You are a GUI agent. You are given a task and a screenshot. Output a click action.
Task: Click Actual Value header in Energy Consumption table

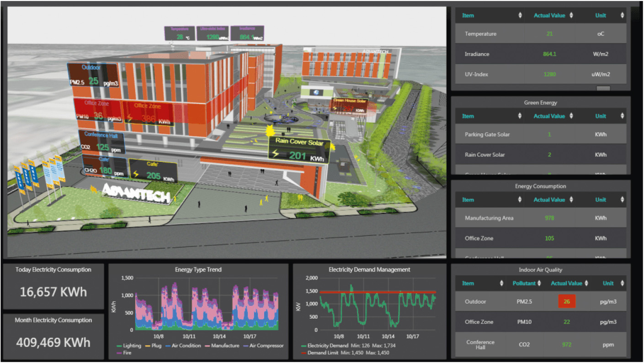click(549, 200)
